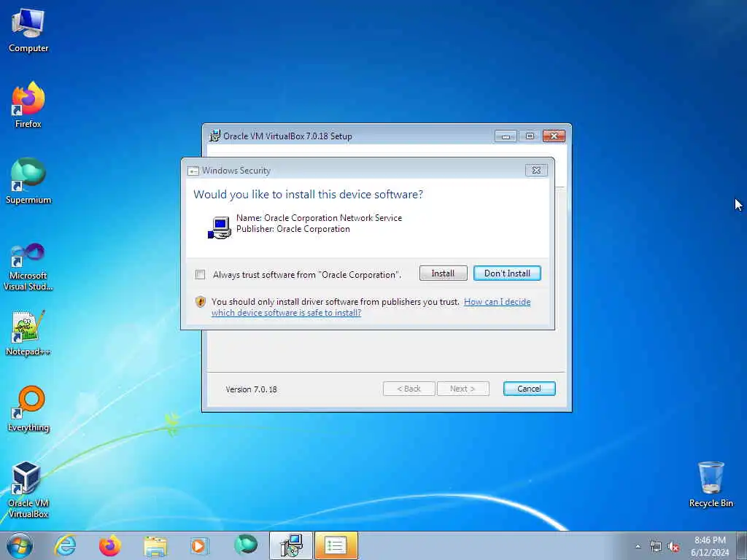
Task: Switch to the VirtualBox installer taskbar item
Action: pos(290,545)
